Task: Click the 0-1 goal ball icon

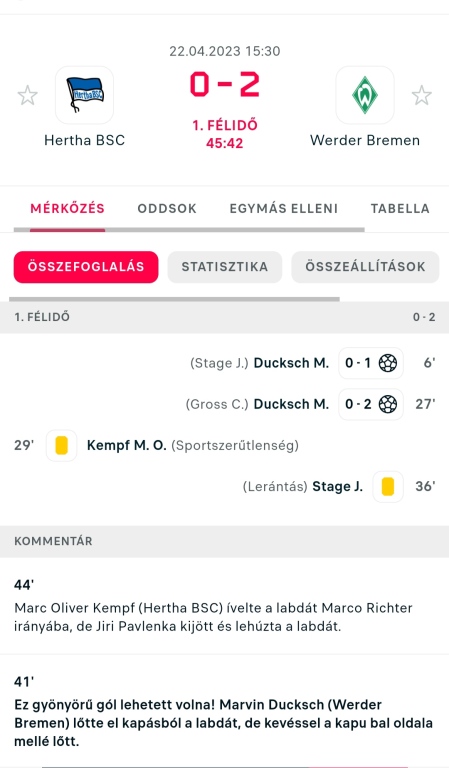Action: click(x=388, y=363)
